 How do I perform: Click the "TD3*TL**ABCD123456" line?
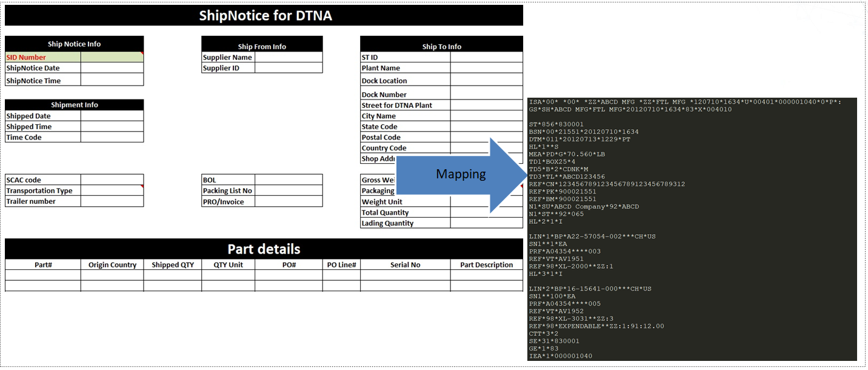tap(567, 177)
